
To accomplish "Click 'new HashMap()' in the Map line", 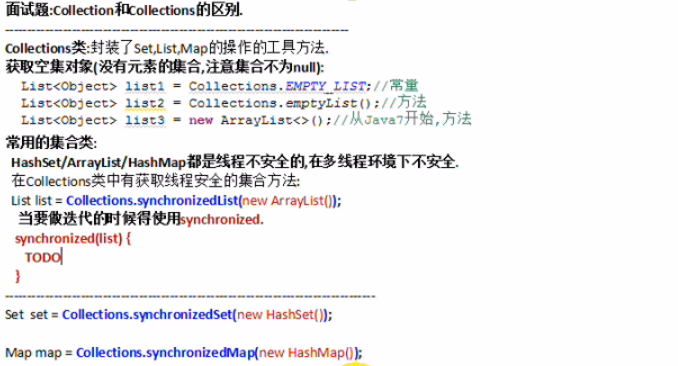I will pyautogui.click(x=306, y=353).
